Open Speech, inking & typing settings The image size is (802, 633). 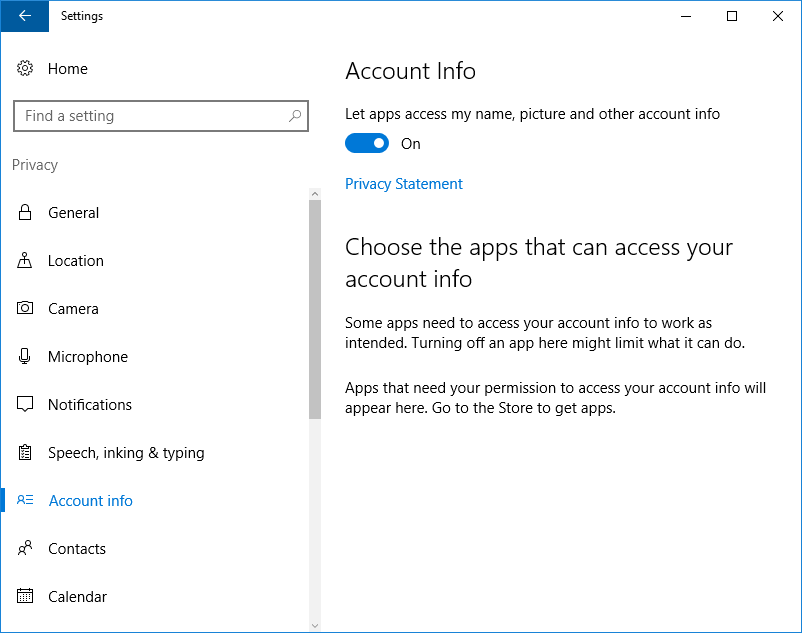point(126,453)
